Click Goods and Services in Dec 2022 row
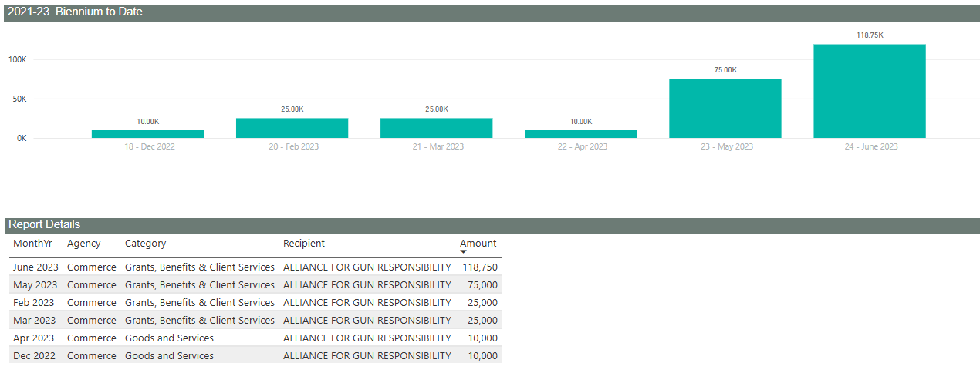The width and height of the screenshot is (980, 370). [x=170, y=356]
